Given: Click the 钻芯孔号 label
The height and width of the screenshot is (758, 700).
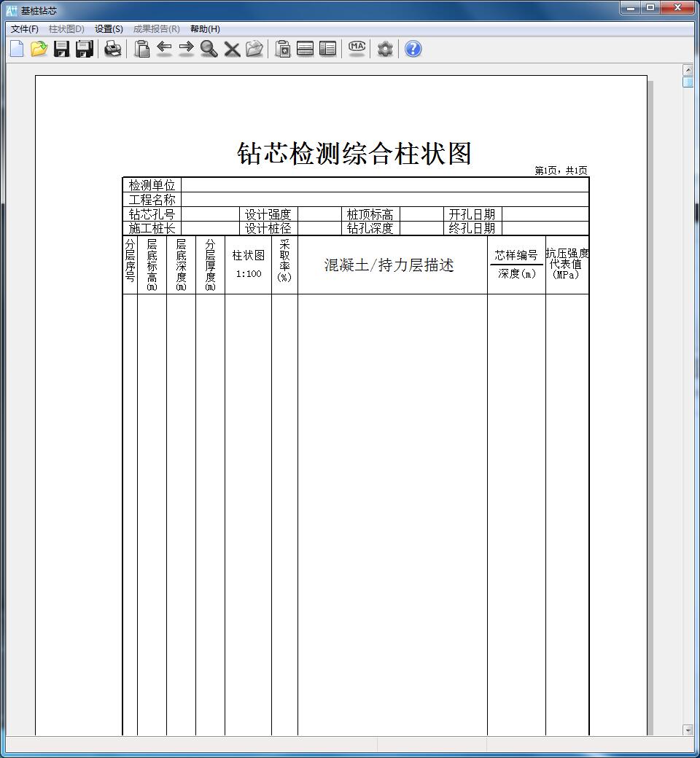Looking at the screenshot, I should click(x=152, y=214).
